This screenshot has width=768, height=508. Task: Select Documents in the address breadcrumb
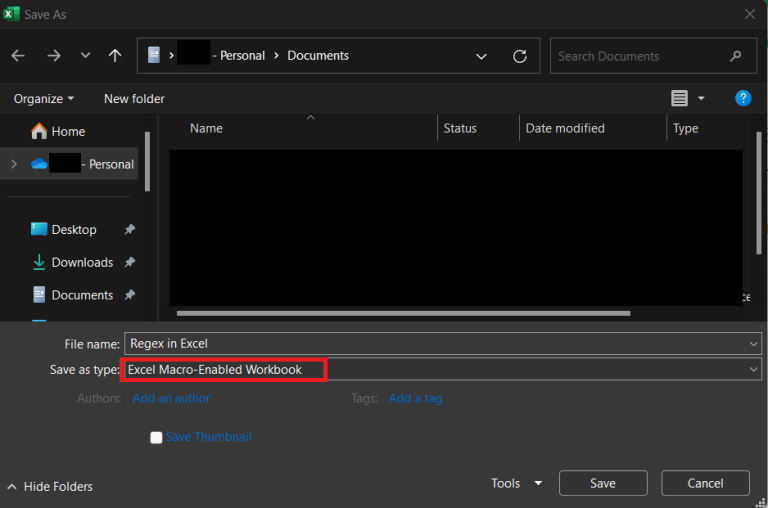pos(318,56)
